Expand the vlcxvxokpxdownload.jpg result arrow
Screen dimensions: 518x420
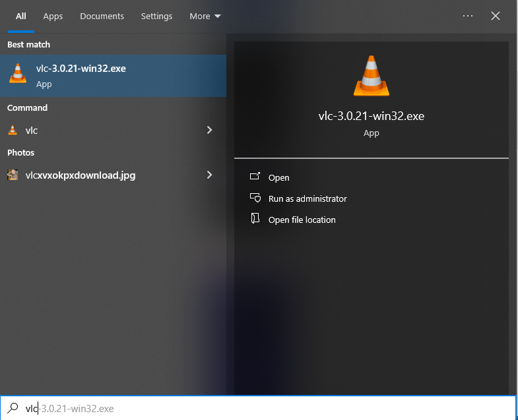(209, 175)
